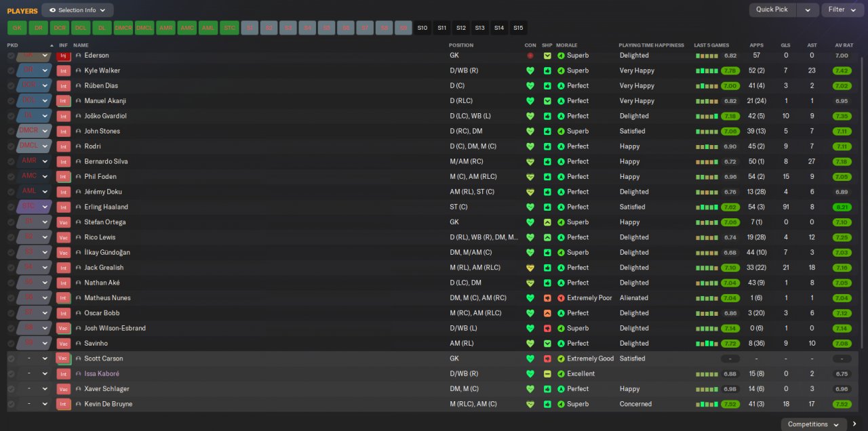Screen dimensions: 868x431
Task: Open the Competitions dropdown
Action: click(813, 424)
